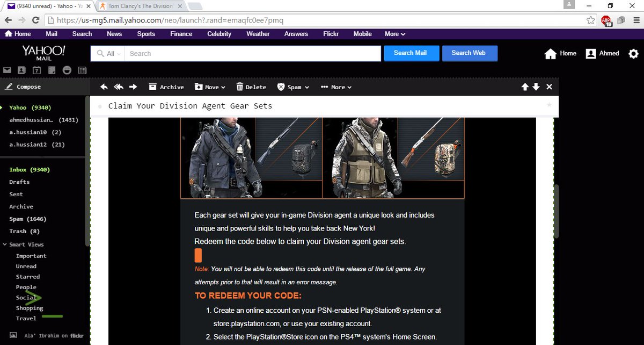This screenshot has width=644, height=345.
Task: Click inside the mail Search field
Action: pos(252,54)
